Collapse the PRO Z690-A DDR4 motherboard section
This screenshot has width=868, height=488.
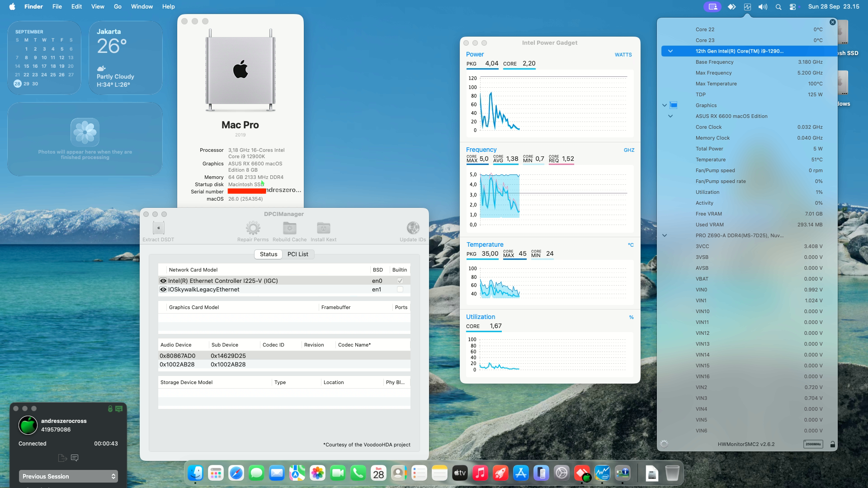665,235
